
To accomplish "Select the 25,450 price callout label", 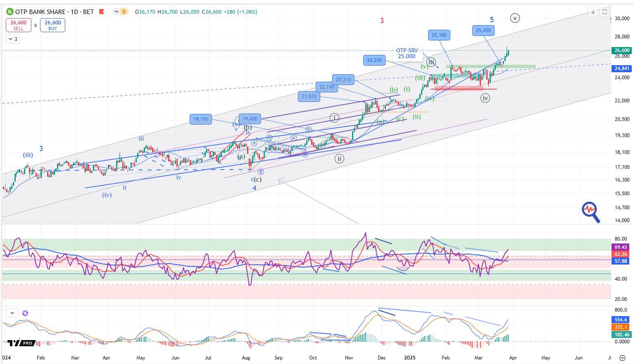I will (483, 30).
